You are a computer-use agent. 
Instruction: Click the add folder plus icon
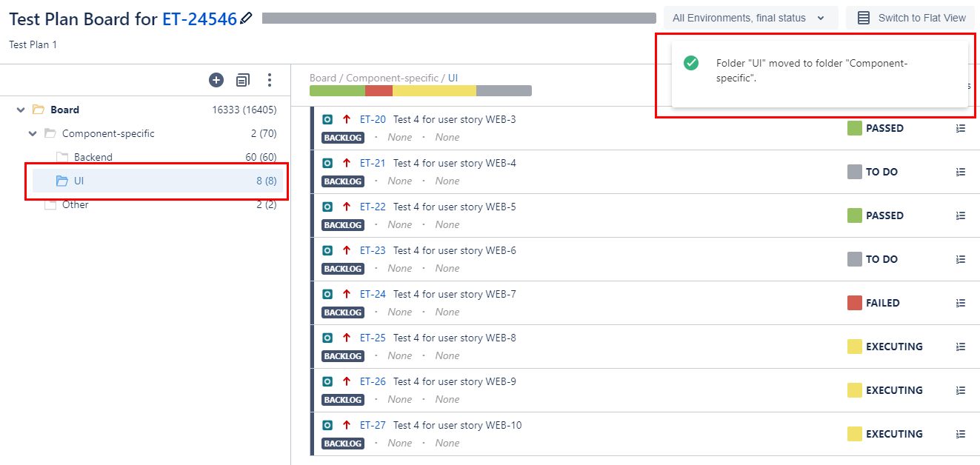(x=216, y=80)
